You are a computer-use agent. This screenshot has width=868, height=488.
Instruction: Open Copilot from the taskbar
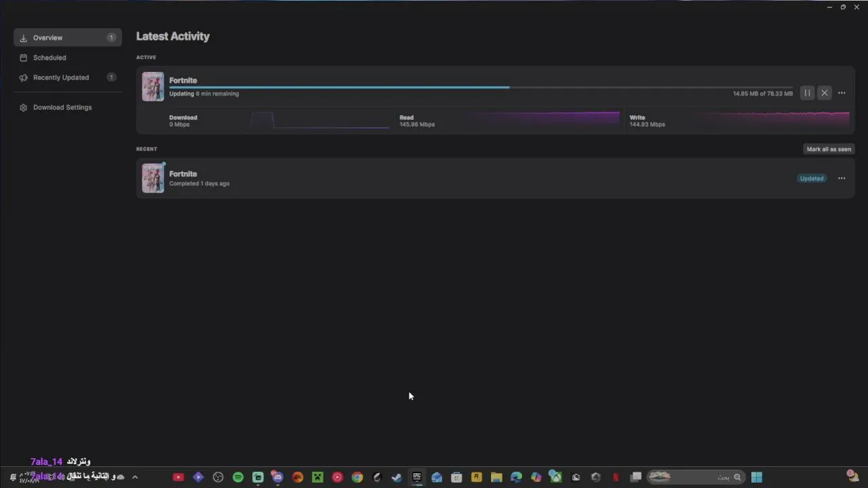(536, 477)
